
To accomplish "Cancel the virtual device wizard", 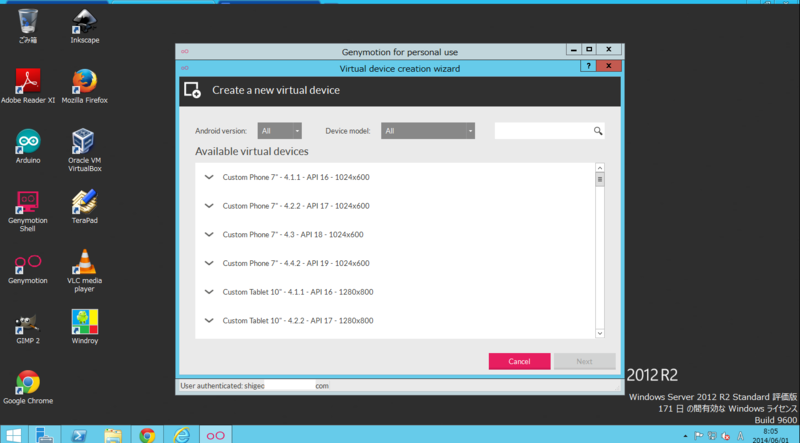I will pyautogui.click(x=519, y=361).
